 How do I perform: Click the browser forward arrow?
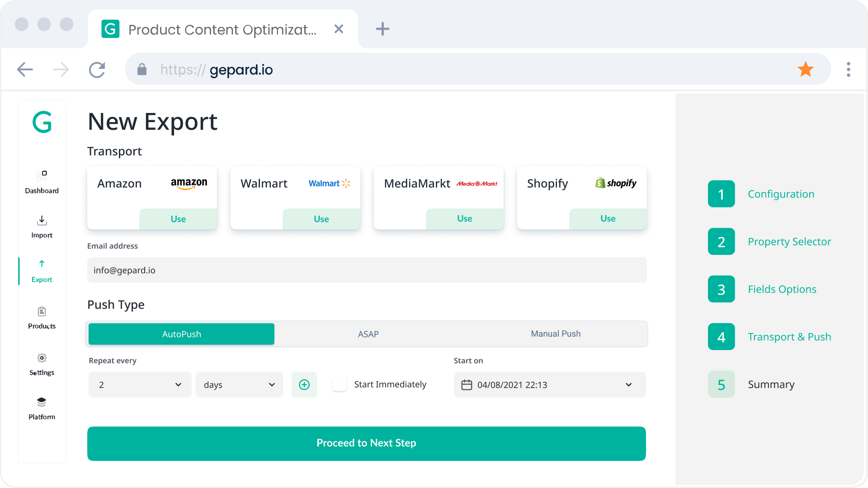tap(61, 70)
